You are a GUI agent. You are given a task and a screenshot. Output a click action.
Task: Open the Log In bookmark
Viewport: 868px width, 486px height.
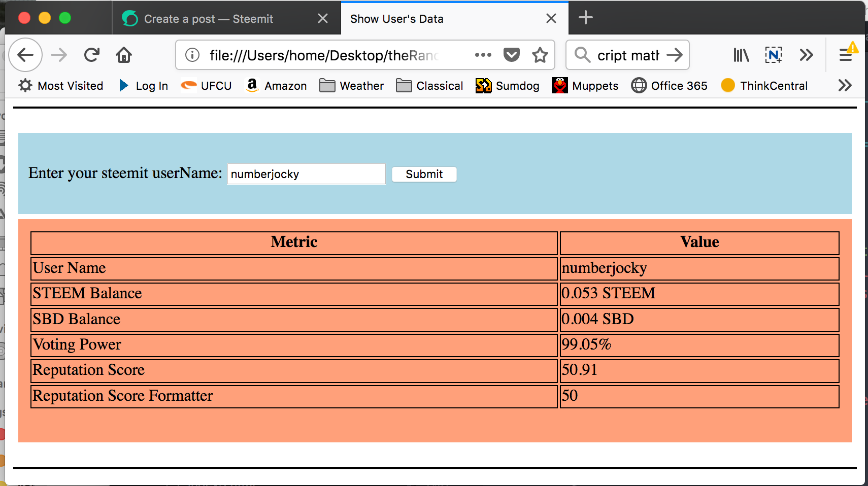143,86
